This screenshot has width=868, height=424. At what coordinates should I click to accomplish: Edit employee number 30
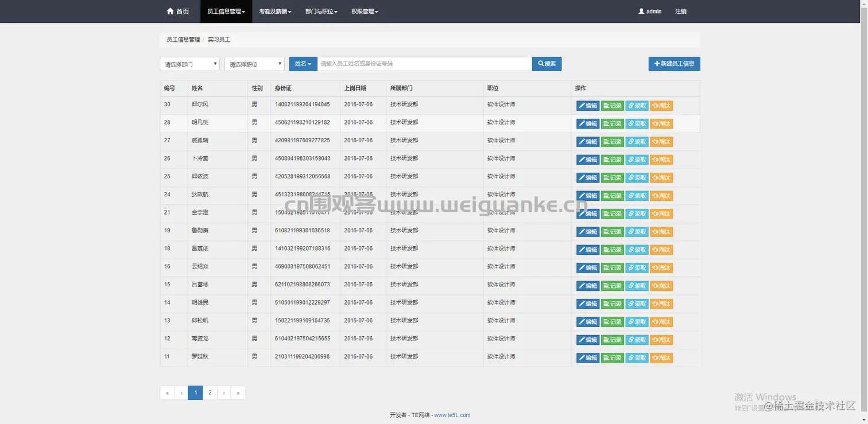pyautogui.click(x=588, y=106)
